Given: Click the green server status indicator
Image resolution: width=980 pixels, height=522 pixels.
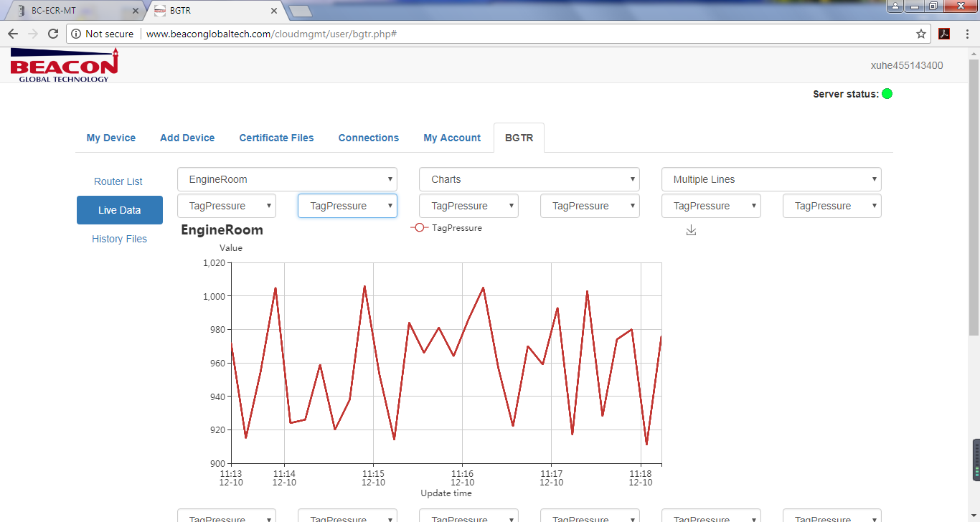Looking at the screenshot, I should 887,94.
